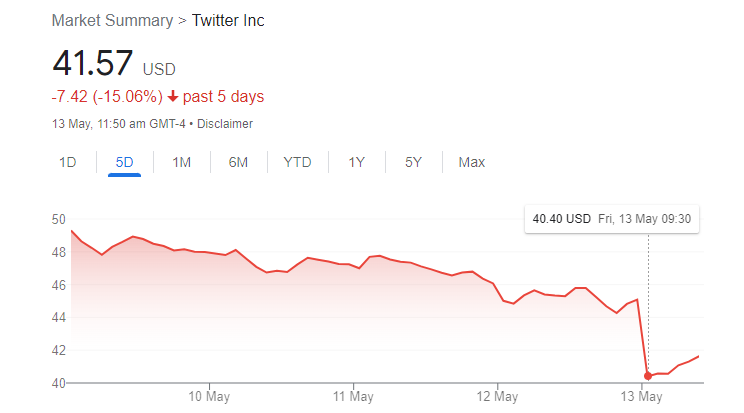Click the 41.57 stock price

92,64
